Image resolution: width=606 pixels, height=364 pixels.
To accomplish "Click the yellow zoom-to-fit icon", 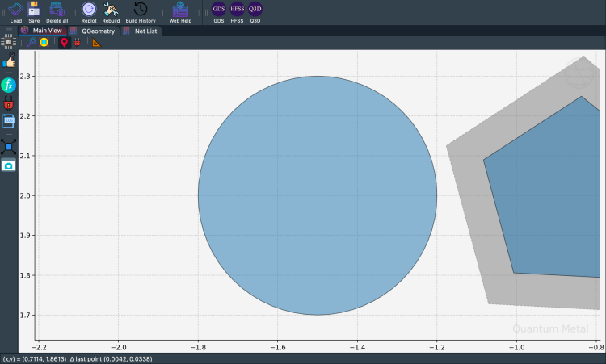I will pos(44,42).
